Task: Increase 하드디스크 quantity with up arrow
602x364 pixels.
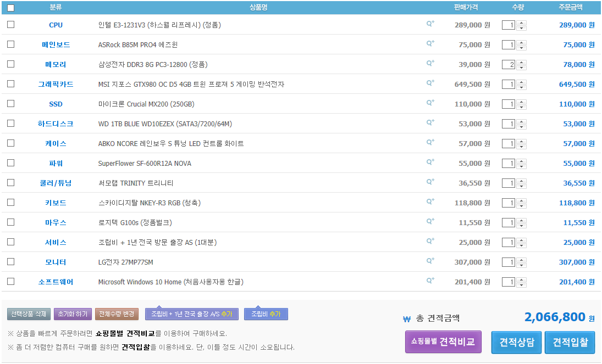Action: tap(521, 121)
